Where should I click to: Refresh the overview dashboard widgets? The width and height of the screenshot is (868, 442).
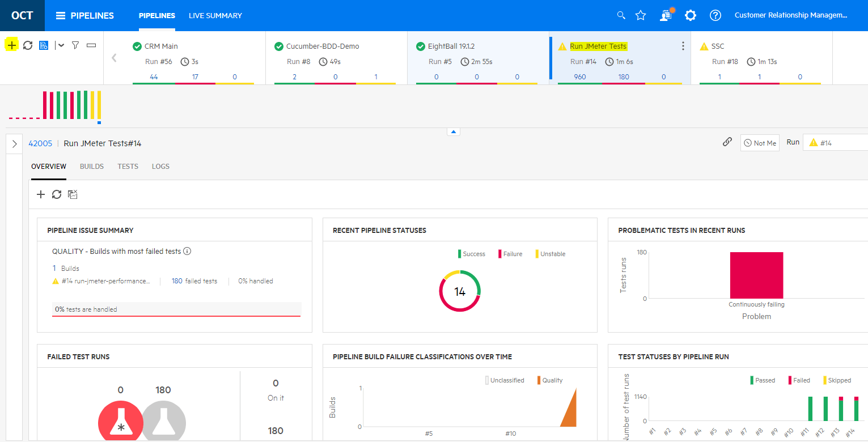[x=57, y=194]
